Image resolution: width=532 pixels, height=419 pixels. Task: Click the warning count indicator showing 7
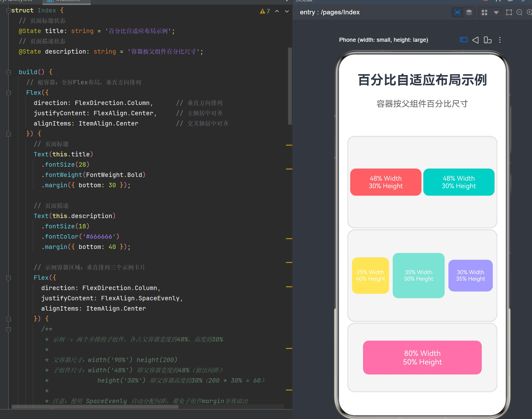click(265, 11)
